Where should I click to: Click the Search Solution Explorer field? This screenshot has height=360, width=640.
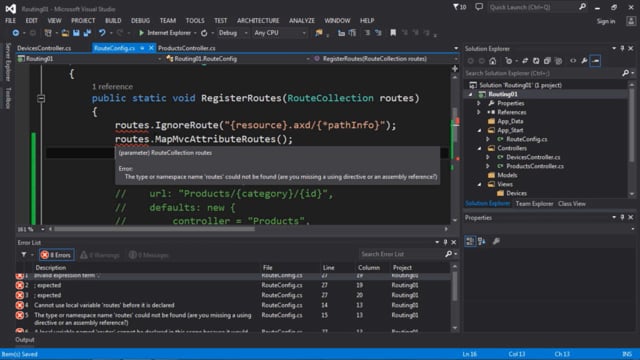pyautogui.click(x=542, y=73)
